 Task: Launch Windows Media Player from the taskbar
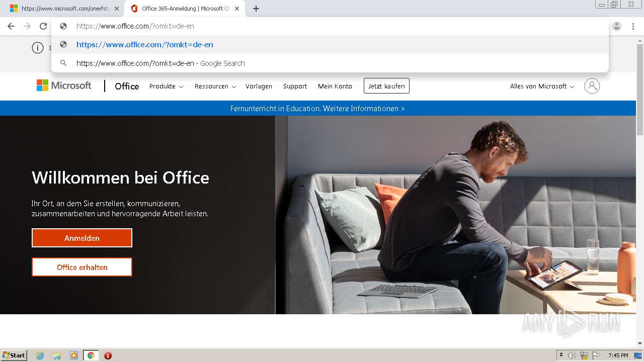click(74, 355)
